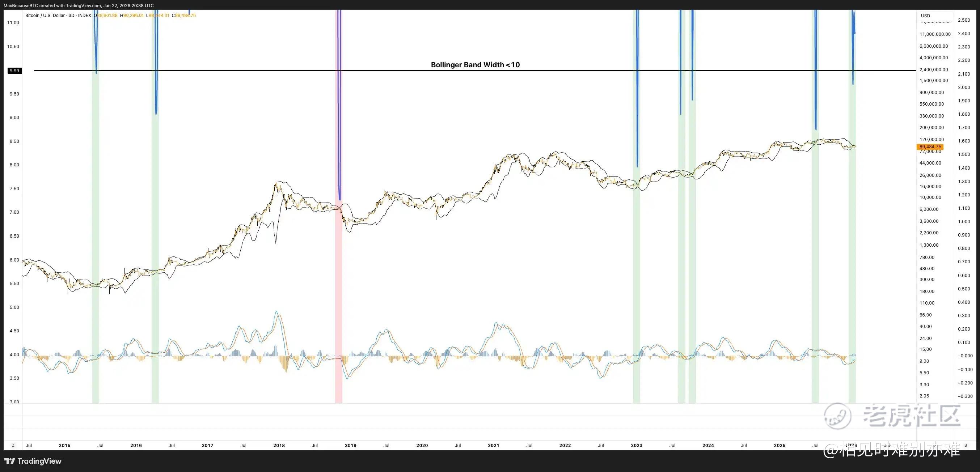Click the 2018 label on the time axis

pos(279,445)
